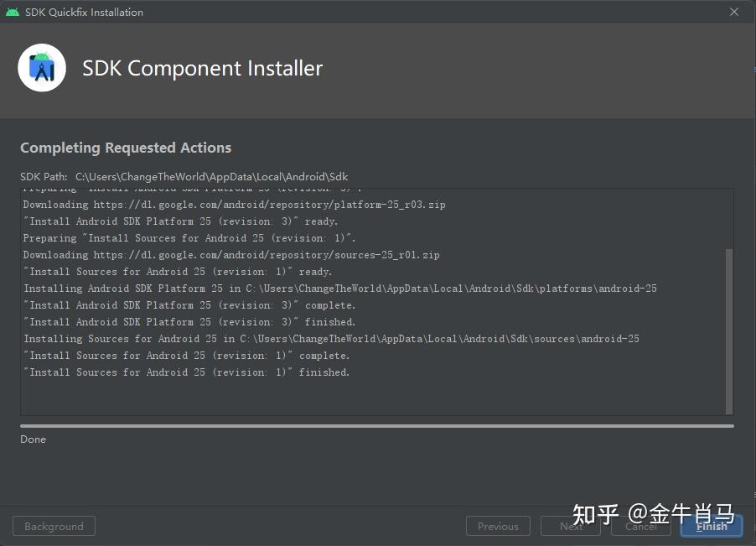
Task: Click the Finish button
Action: point(712,526)
